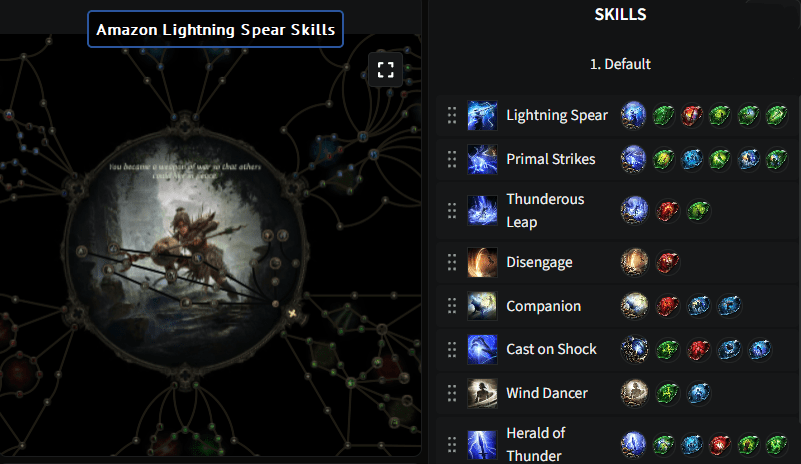
Task: Open the Amazon ascendancy portrait in the tree
Action: coord(185,248)
